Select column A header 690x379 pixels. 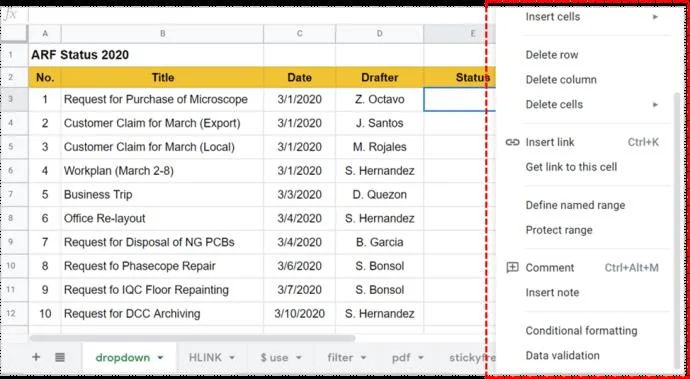45,33
